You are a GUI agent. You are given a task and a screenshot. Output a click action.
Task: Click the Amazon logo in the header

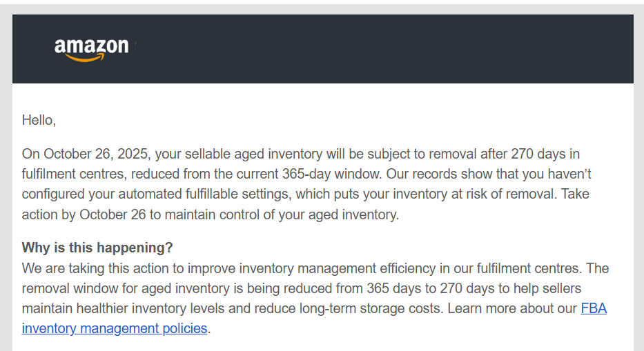91,48
